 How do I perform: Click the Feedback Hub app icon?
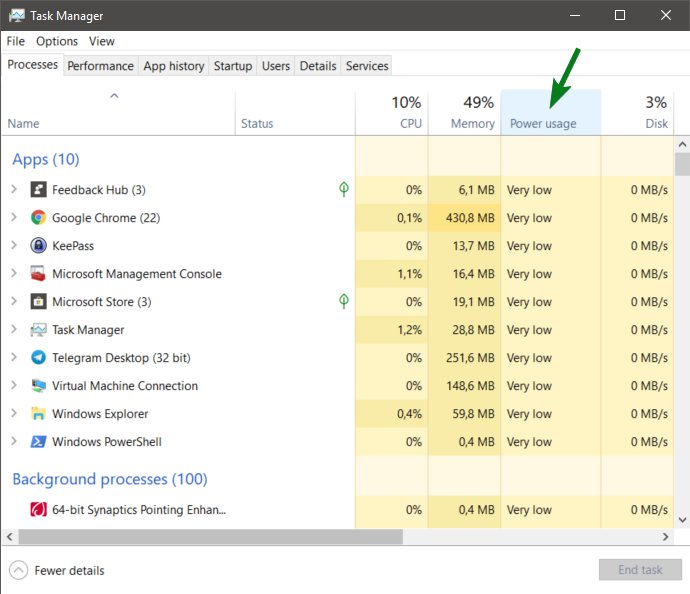pyautogui.click(x=38, y=190)
